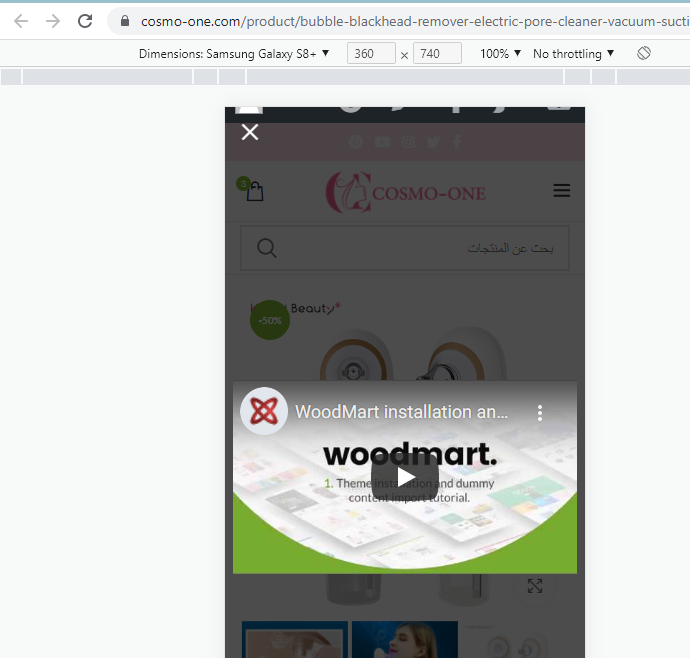Click the YouTube social icon

382,142
